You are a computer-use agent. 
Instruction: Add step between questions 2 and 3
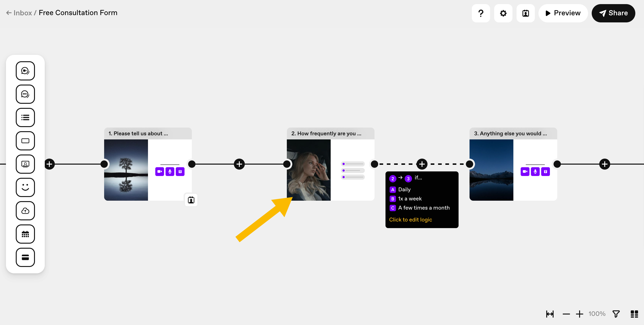click(422, 164)
